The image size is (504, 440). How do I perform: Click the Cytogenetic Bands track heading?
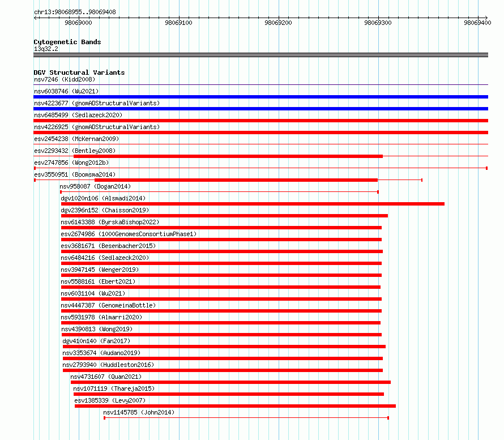tap(67, 42)
